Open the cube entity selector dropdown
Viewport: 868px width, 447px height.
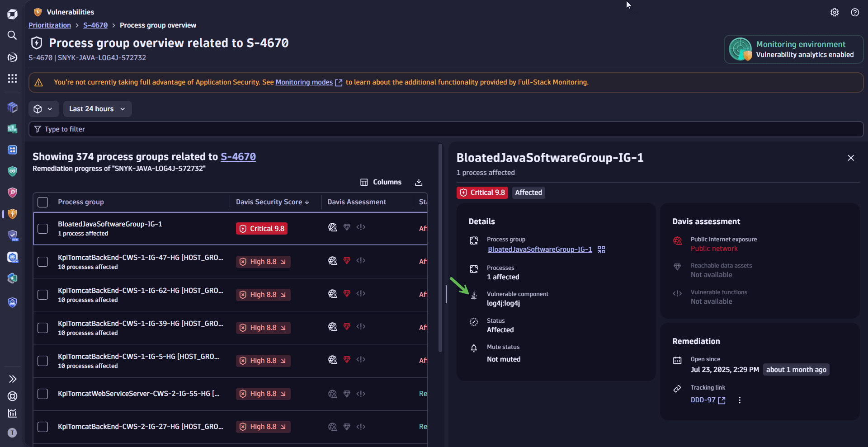click(43, 109)
